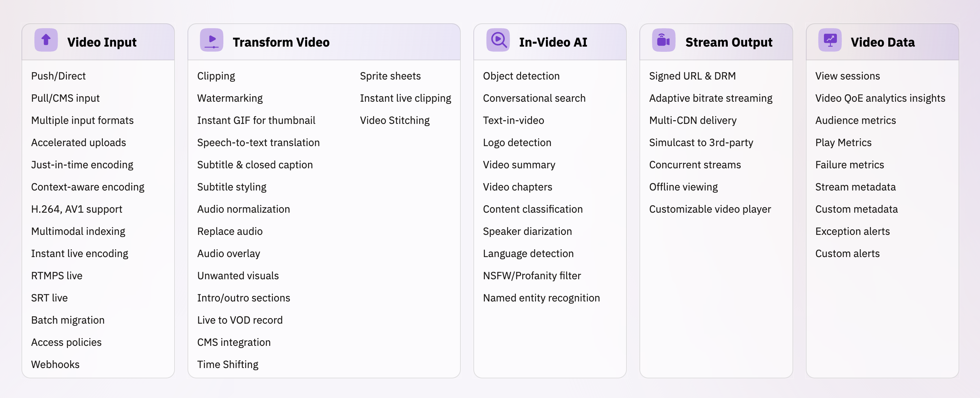
Task: Open Batch migration
Action: [68, 320]
